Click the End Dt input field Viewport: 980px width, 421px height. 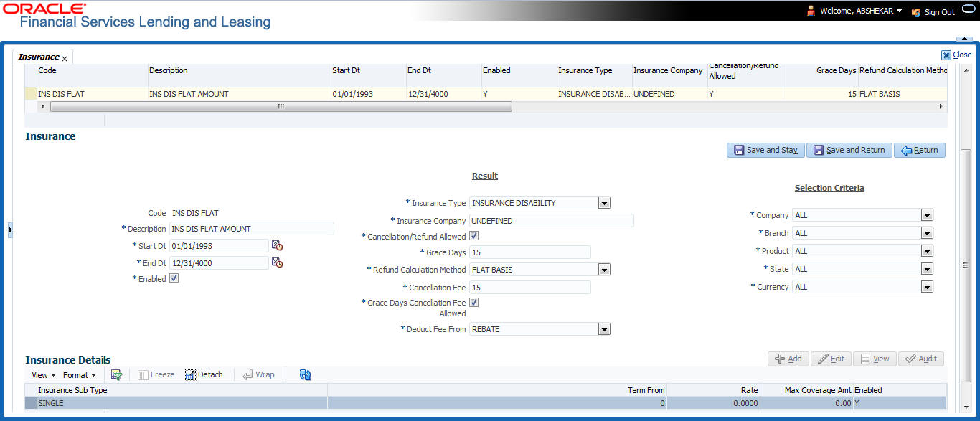[x=219, y=263]
